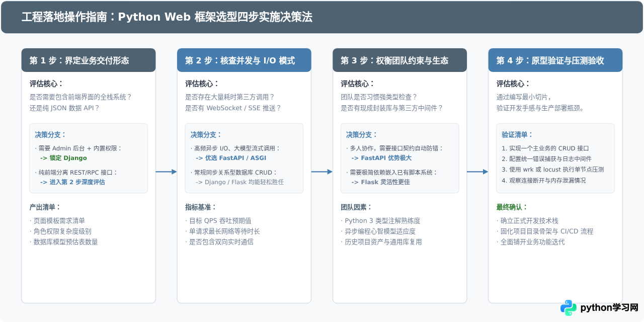644x322 pixels.
Task: Click "4. 观察连接断开与内存泄漏情况"
Action: coord(544,180)
